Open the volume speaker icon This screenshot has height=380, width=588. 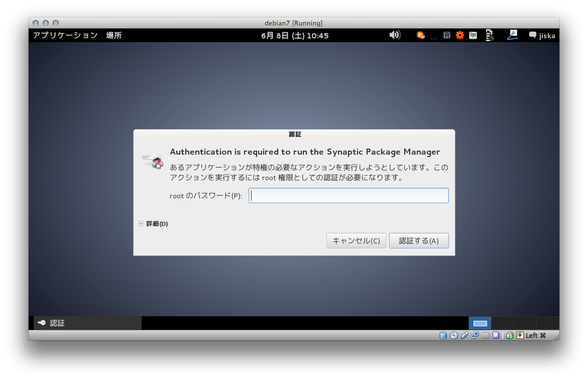tap(395, 35)
